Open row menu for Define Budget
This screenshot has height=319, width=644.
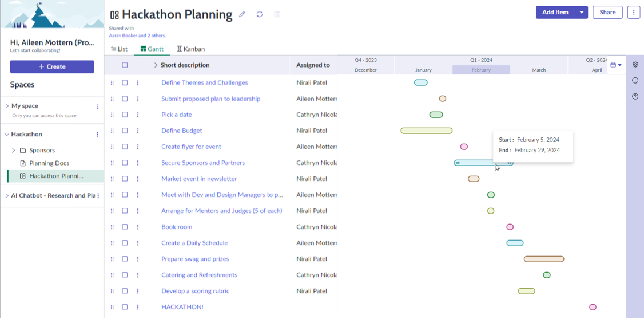[138, 131]
